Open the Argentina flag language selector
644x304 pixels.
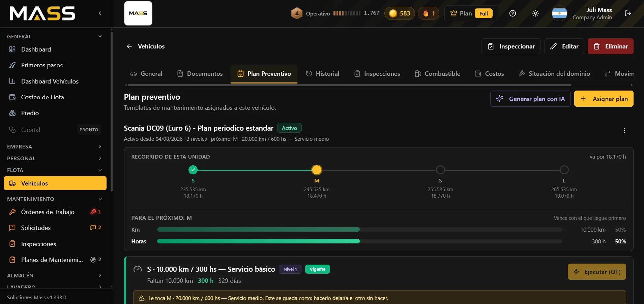tap(559, 13)
